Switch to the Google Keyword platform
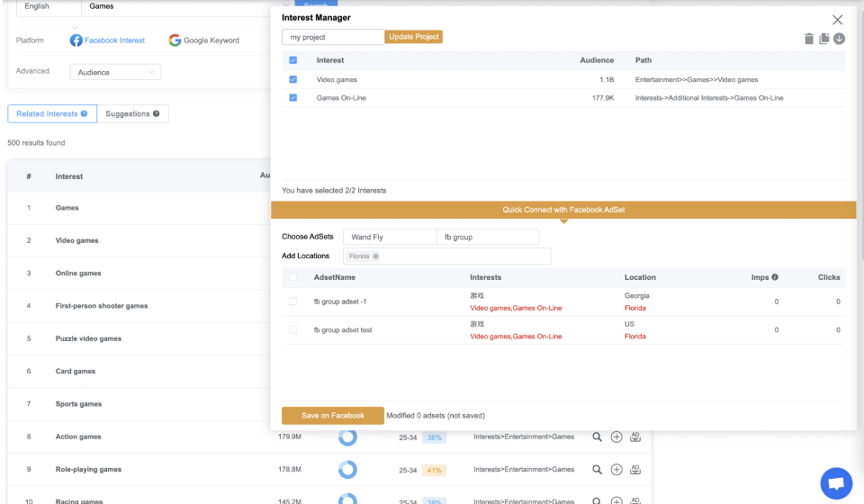This screenshot has height=504, width=864. click(204, 40)
